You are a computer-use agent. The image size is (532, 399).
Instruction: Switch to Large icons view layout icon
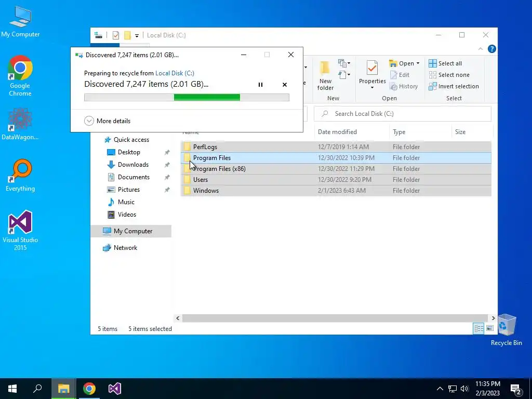[x=489, y=328]
